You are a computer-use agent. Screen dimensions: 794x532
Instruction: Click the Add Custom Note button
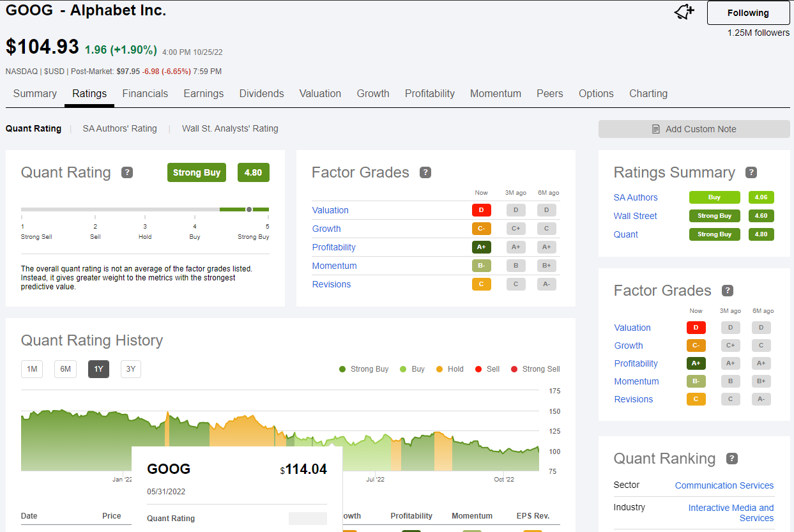pyautogui.click(x=694, y=129)
